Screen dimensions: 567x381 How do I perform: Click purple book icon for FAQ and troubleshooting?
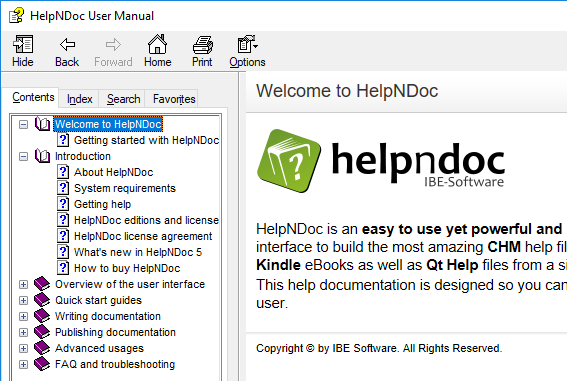pos(42,364)
